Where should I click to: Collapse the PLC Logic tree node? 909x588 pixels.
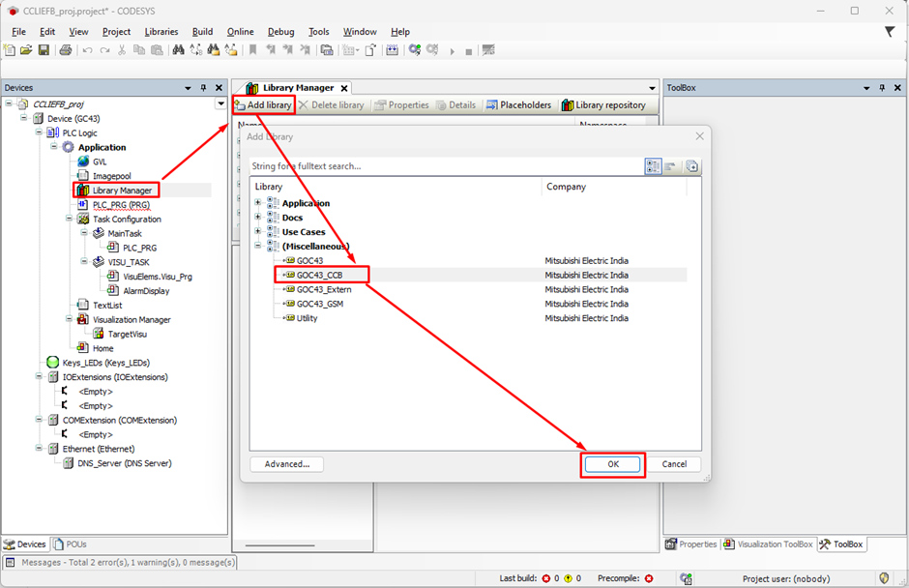coord(39,132)
